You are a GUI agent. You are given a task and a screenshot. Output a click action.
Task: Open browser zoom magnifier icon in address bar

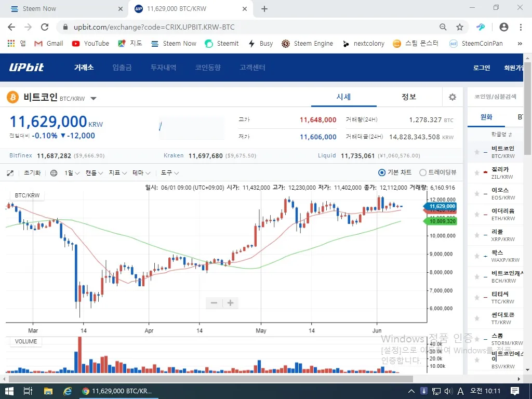pyautogui.click(x=443, y=27)
